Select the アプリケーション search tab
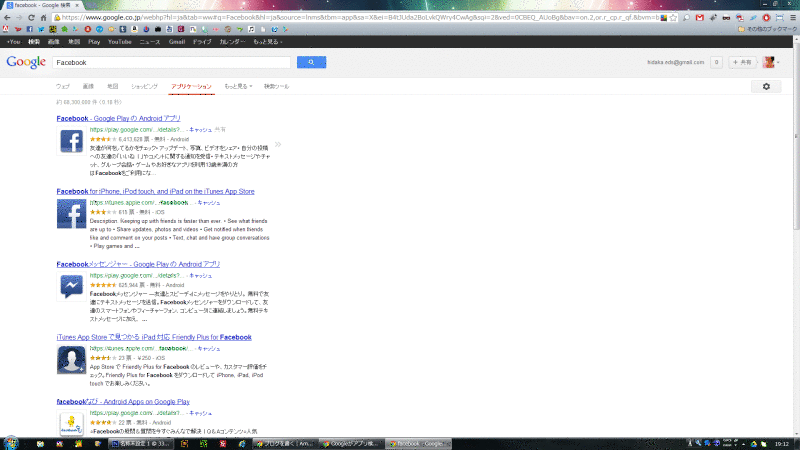 click(191, 86)
